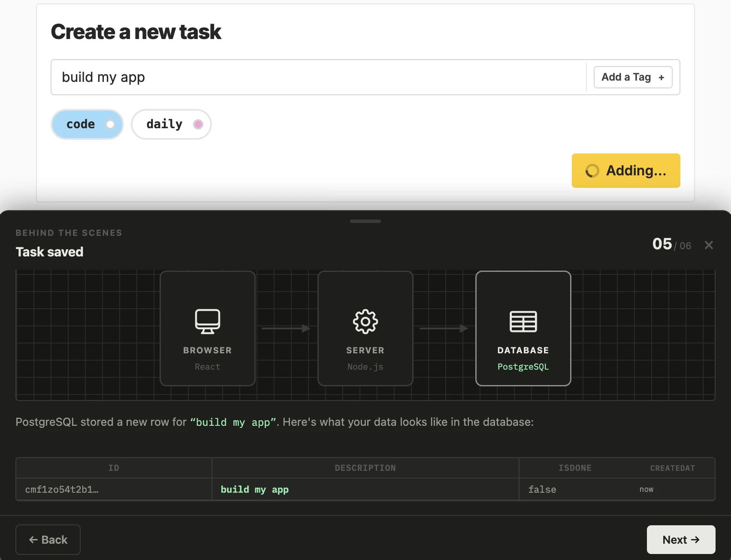The image size is (731, 560).
Task: Click the DESCRIPTION column header
Action: point(365,468)
